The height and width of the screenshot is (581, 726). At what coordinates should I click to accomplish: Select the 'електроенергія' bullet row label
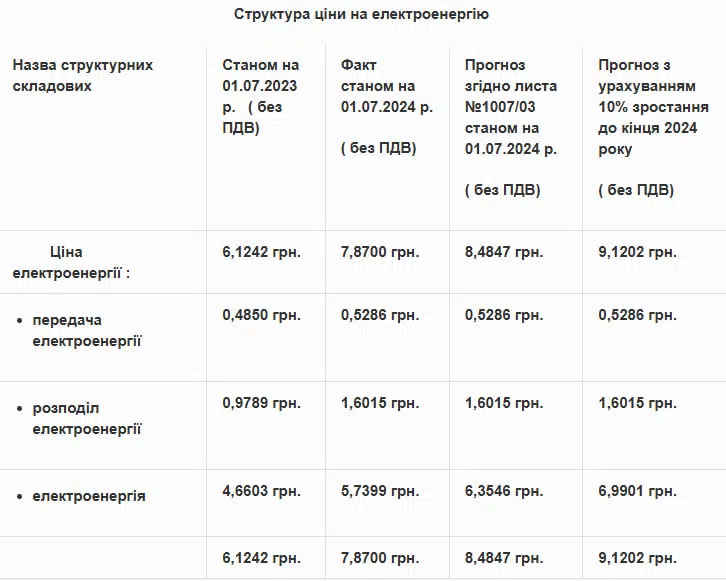click(x=89, y=495)
